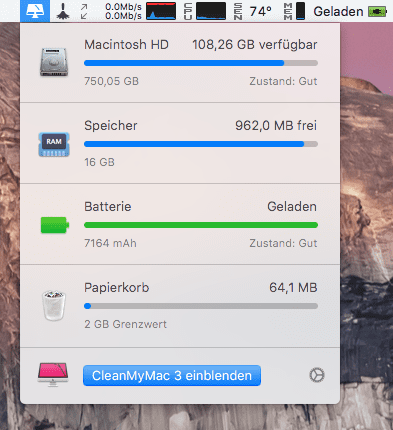Click the Geladen battery status item
Viewport: 393px width, 430px height.
pos(350,12)
